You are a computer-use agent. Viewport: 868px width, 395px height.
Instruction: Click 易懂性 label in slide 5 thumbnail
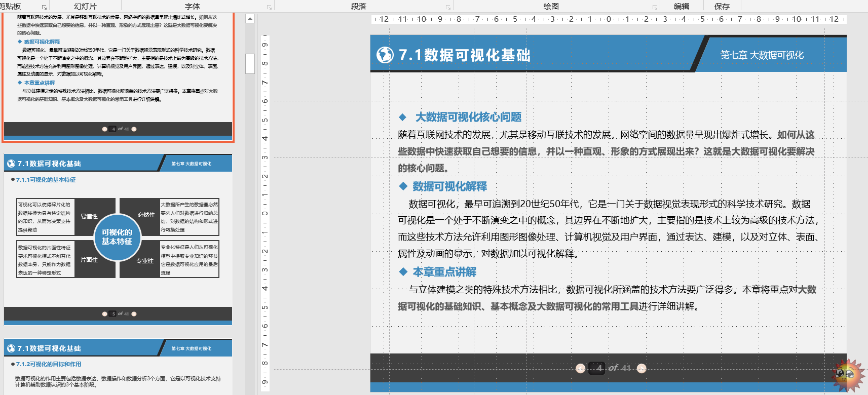coord(89,216)
